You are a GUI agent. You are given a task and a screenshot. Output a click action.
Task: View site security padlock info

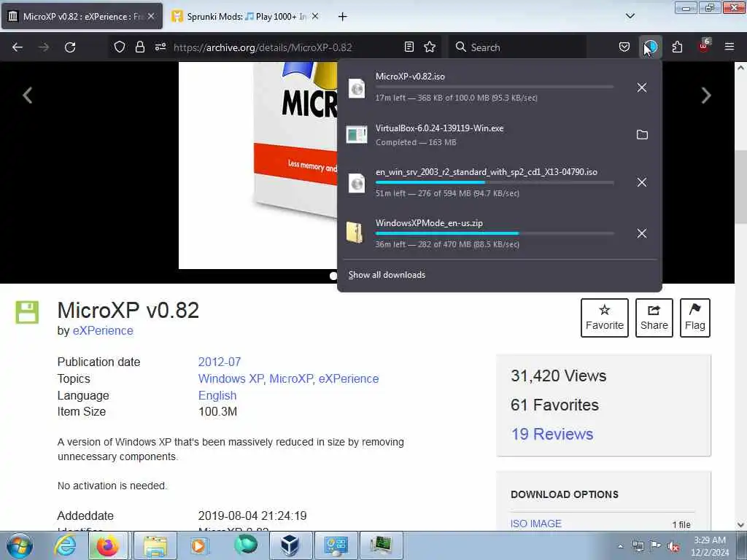[x=139, y=47]
